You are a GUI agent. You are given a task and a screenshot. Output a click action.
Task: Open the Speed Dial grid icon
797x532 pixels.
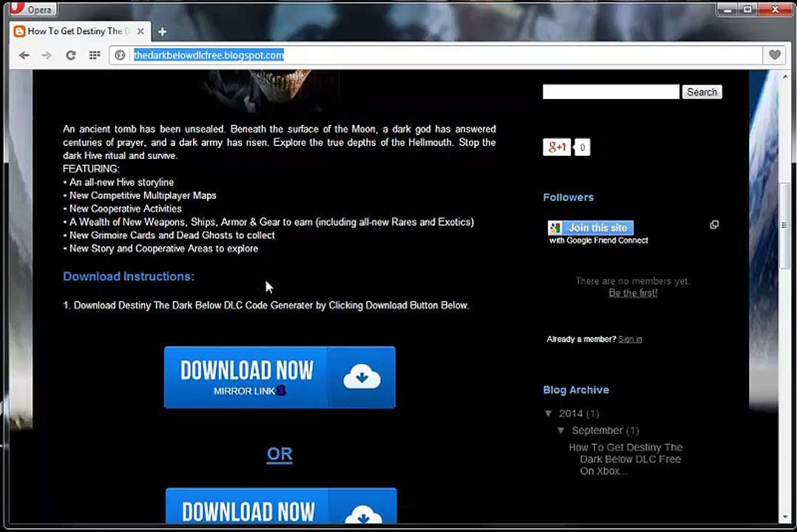coord(95,55)
